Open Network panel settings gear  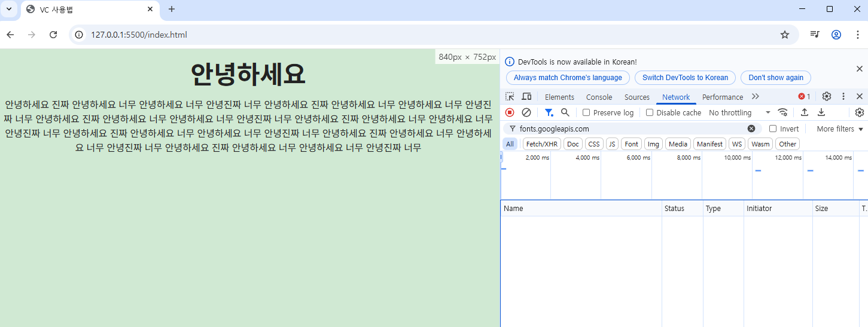860,112
